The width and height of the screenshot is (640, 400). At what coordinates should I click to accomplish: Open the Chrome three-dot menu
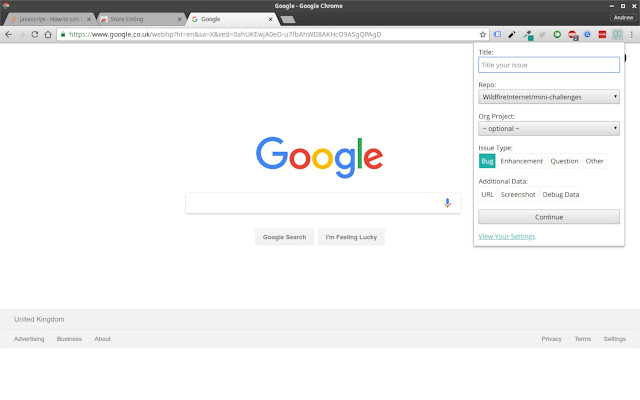tap(631, 35)
